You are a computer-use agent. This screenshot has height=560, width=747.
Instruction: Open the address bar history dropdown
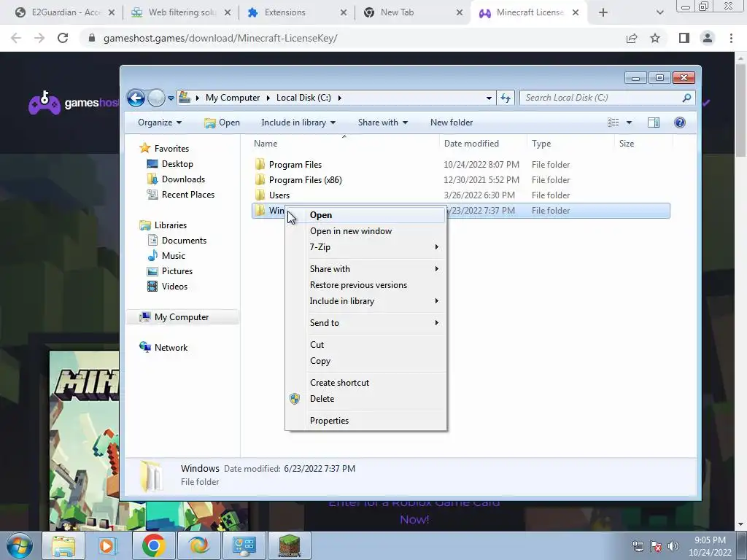489,98
